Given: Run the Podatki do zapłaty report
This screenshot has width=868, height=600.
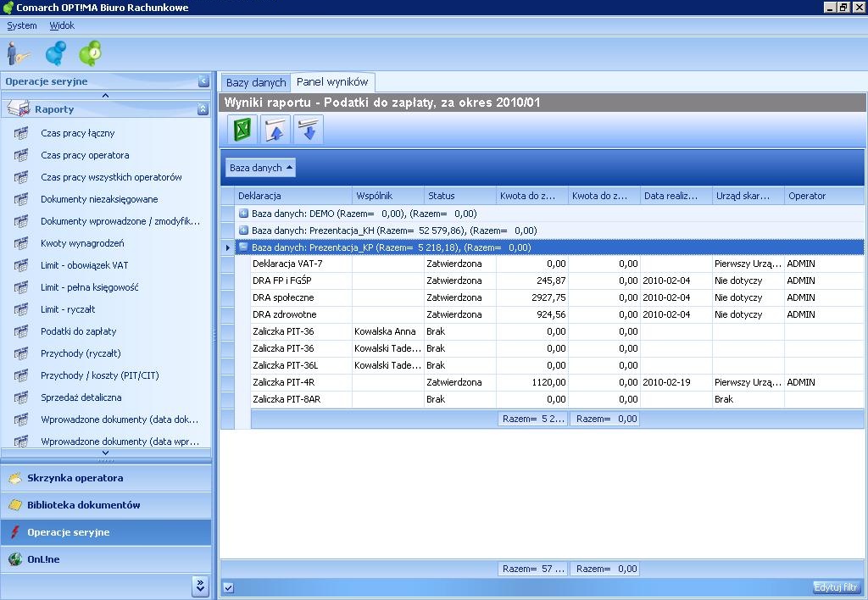Looking at the screenshot, I should click(79, 331).
